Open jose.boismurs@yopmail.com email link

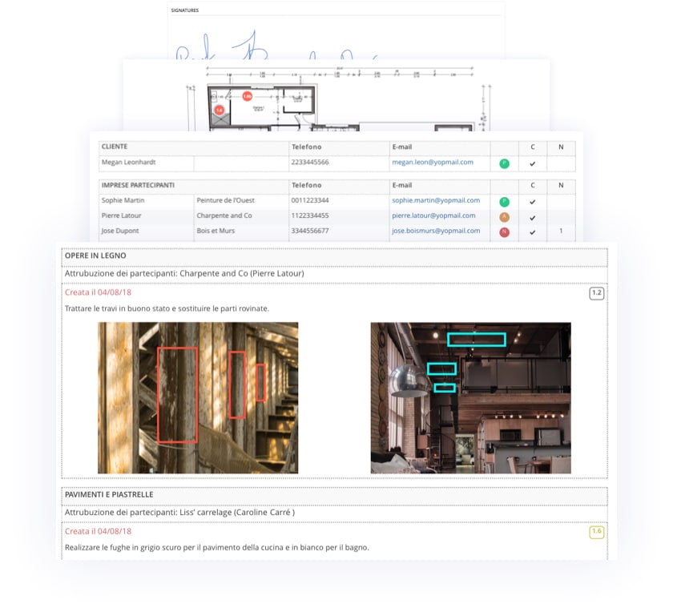pos(436,231)
